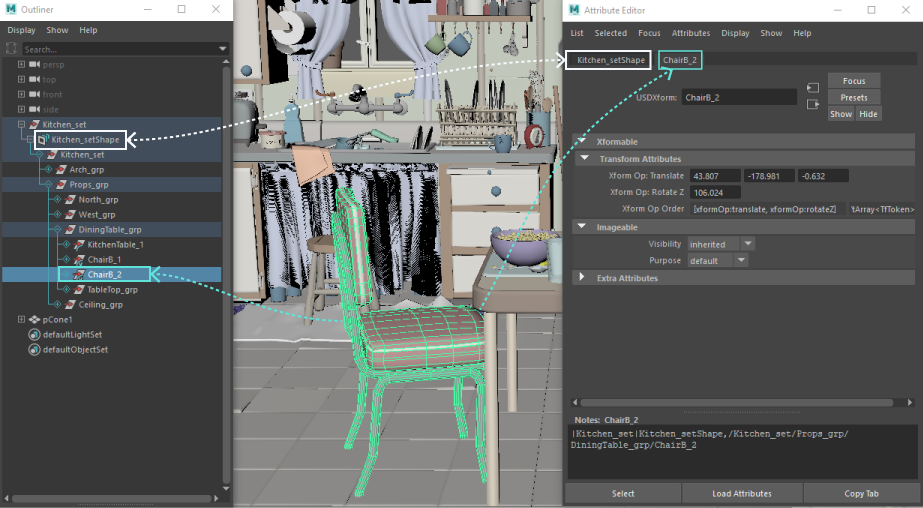Open the Visibility dropdown set to inherited
Viewport: 923px width, 508px height.
[x=721, y=244]
